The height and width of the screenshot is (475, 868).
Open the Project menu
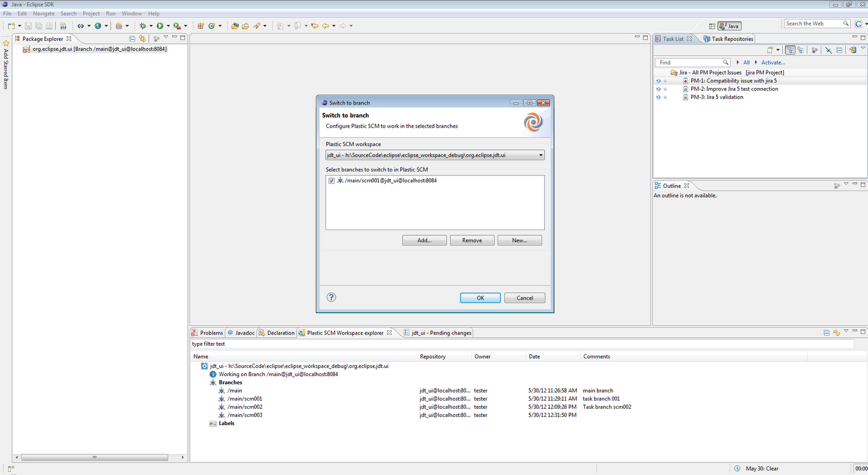(x=91, y=14)
